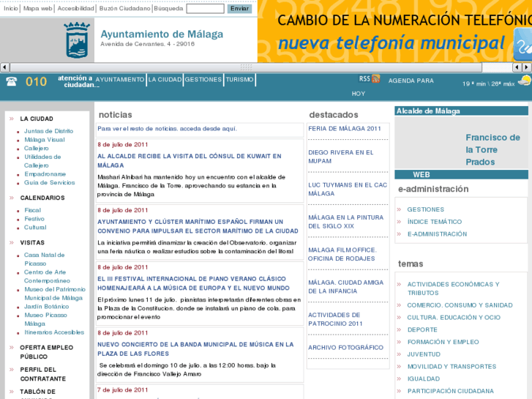Open the Inicio top link
The width and height of the screenshot is (532, 399).
pyautogui.click(x=11, y=9)
